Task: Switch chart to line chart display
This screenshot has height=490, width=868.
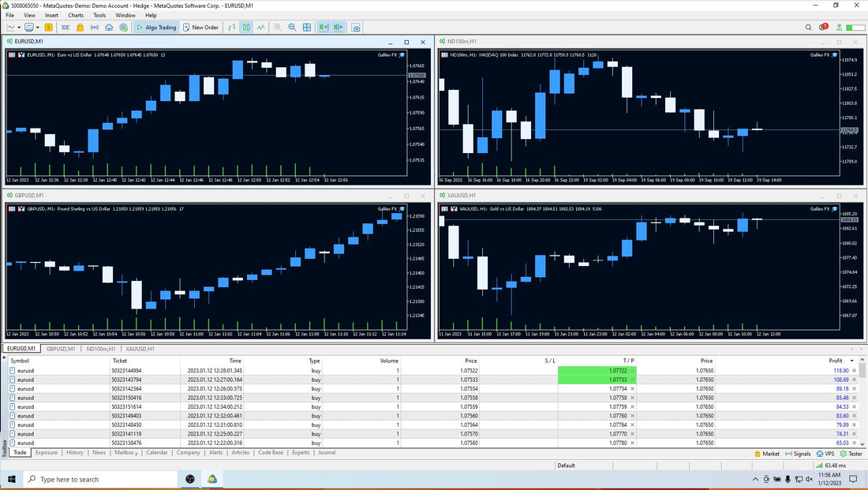Action: click(x=260, y=28)
